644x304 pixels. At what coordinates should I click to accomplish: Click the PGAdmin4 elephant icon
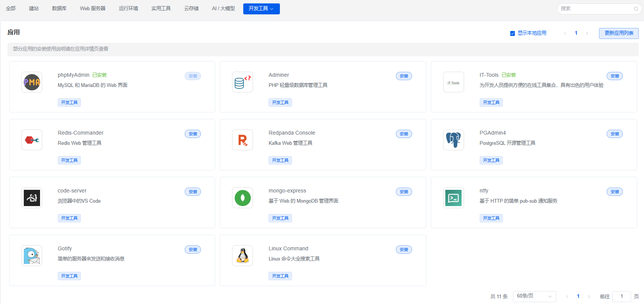(x=453, y=140)
